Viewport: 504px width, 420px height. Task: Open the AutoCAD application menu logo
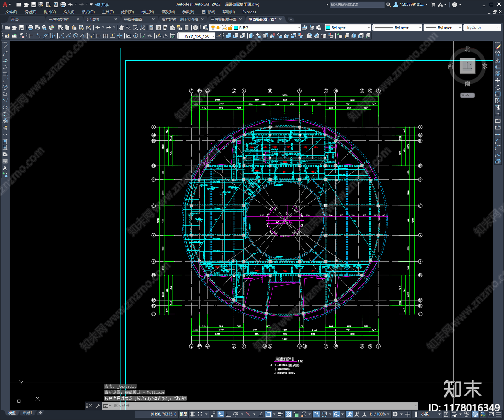[x=5, y=4]
